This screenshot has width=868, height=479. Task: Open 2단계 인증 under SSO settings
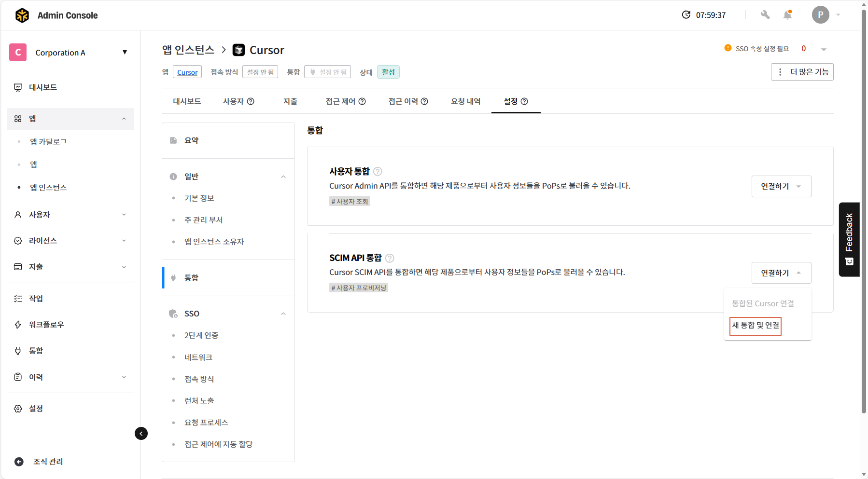point(201,335)
